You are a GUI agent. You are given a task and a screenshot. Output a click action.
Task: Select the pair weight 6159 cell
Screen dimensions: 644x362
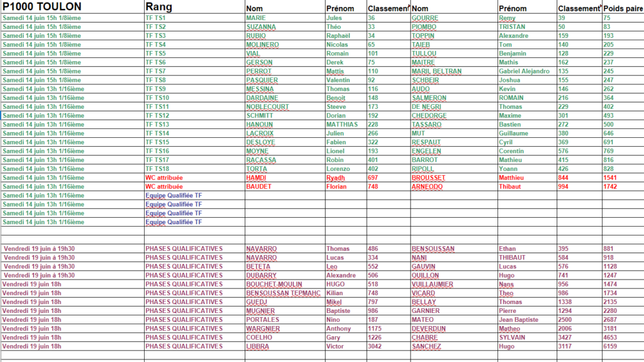point(623,346)
